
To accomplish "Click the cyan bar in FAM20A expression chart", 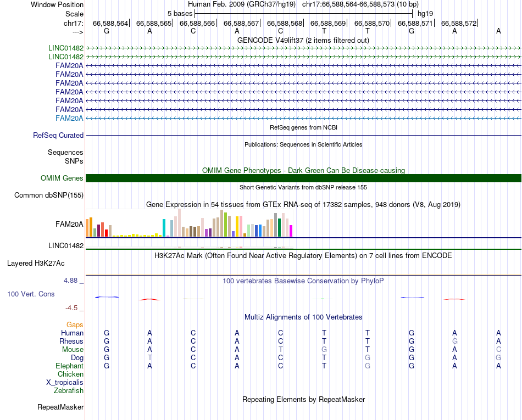I will (164, 228).
